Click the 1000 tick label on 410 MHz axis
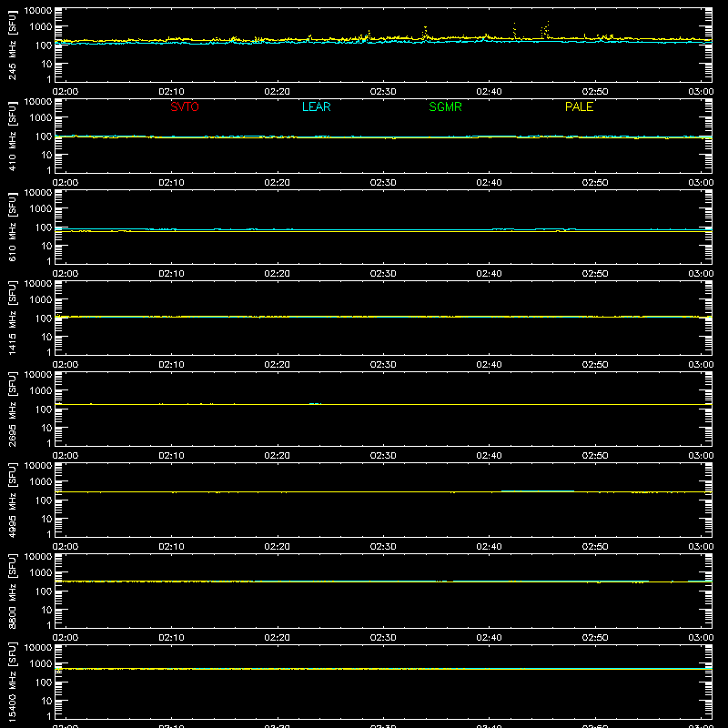The width and height of the screenshot is (728, 728). (41, 118)
